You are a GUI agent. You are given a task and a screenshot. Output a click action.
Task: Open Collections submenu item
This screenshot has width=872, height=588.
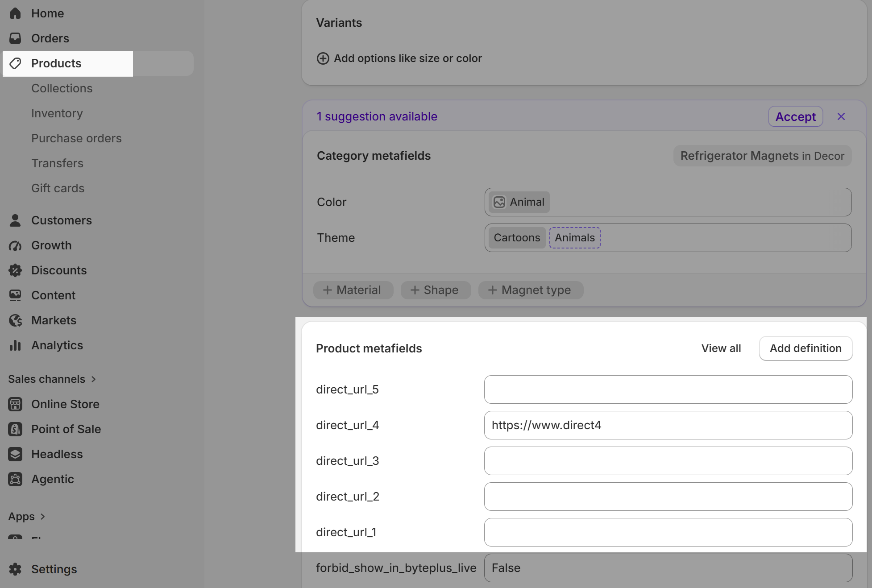[x=62, y=88]
